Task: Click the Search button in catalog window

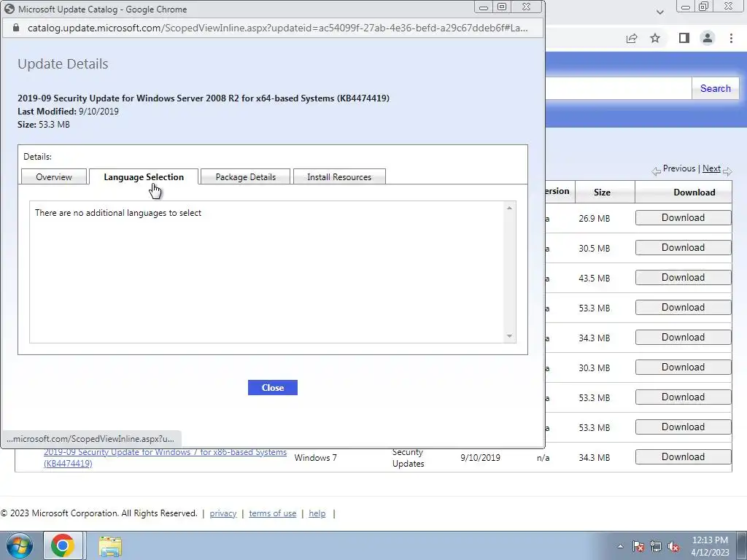Action: pyautogui.click(x=715, y=88)
